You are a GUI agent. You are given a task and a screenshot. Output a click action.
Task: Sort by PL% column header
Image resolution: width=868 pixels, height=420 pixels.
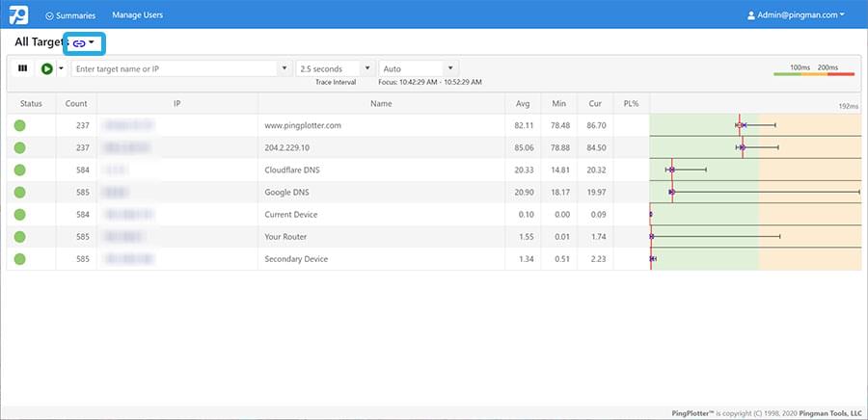coord(631,103)
